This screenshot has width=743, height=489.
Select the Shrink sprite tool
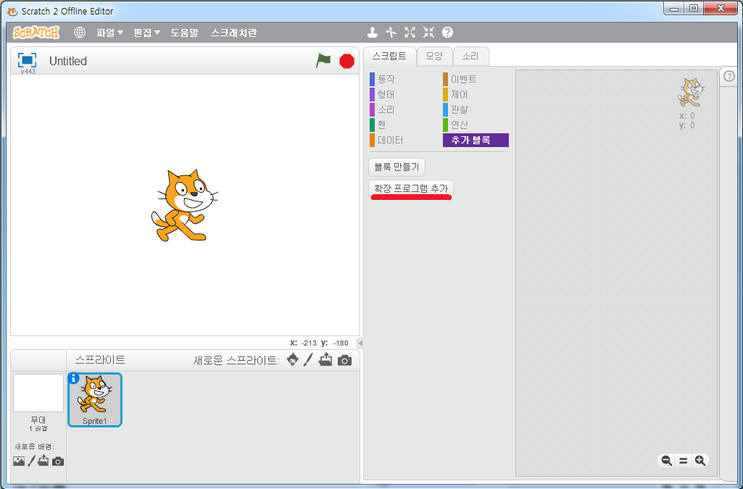429,32
